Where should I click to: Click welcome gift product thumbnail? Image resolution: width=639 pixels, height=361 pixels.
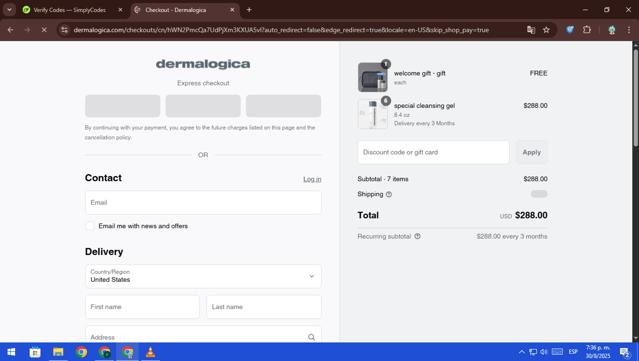click(372, 77)
